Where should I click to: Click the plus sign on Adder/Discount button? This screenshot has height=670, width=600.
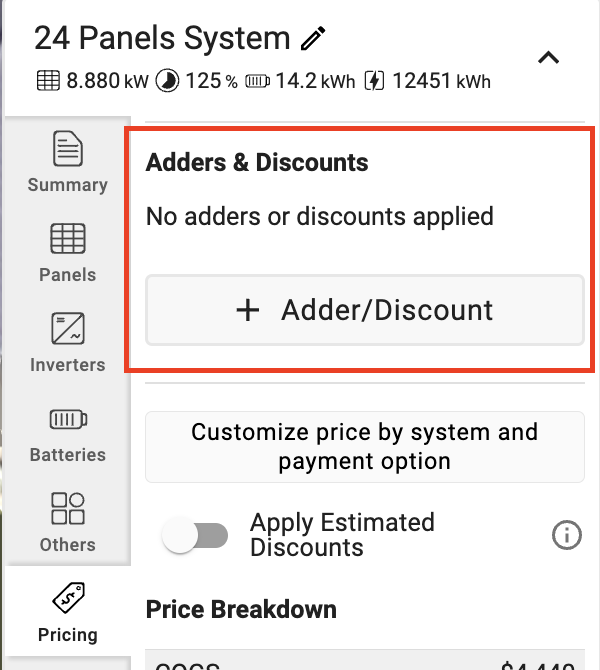coord(248,310)
